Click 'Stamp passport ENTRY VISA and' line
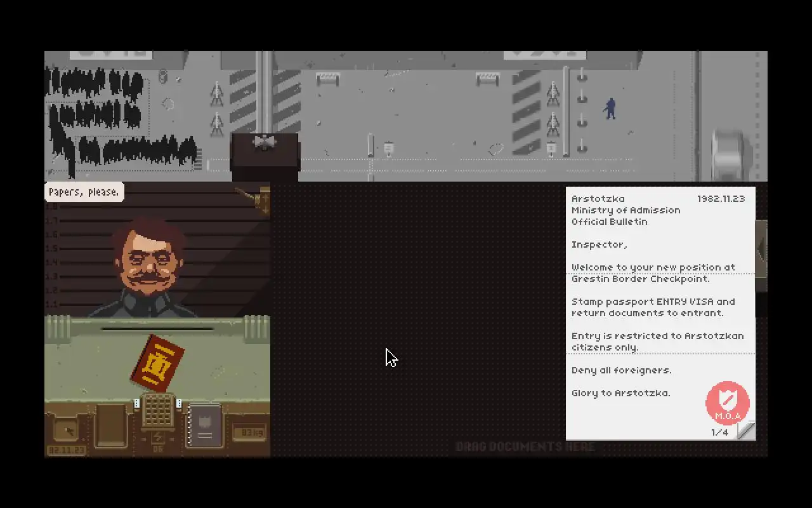 [653, 302]
